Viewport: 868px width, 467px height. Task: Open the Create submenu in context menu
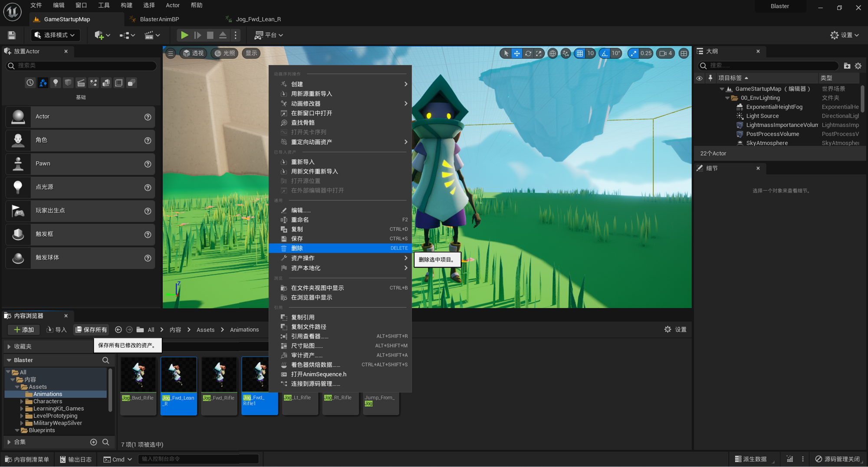340,84
